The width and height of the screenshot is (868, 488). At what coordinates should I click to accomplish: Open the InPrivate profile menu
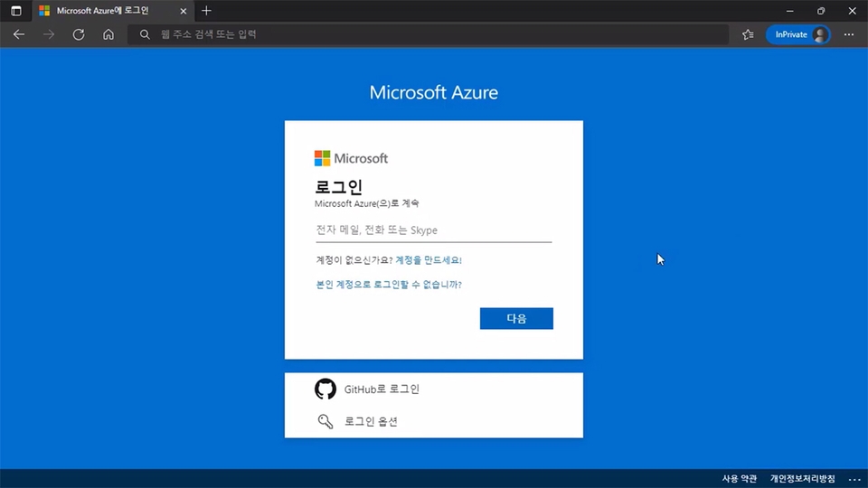point(797,34)
